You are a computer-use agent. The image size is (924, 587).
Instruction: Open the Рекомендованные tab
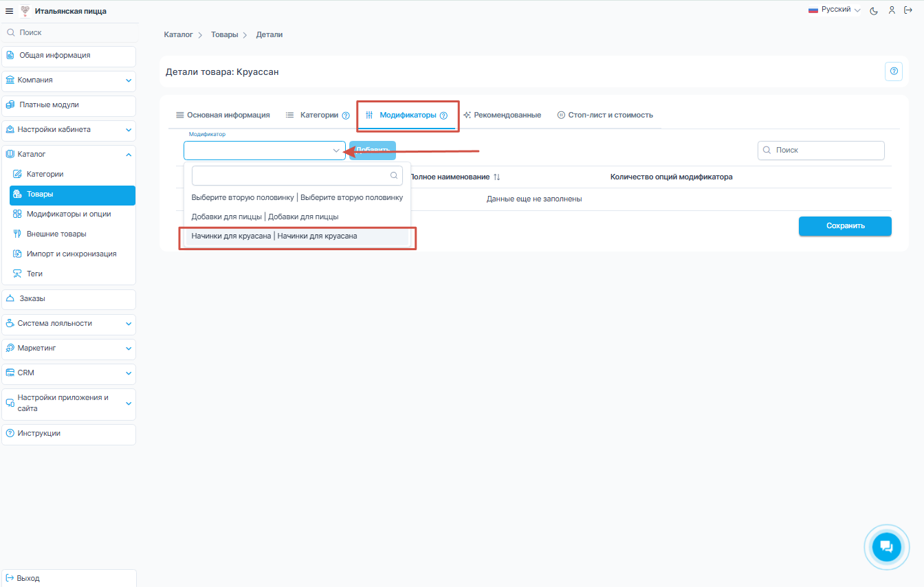[502, 115]
